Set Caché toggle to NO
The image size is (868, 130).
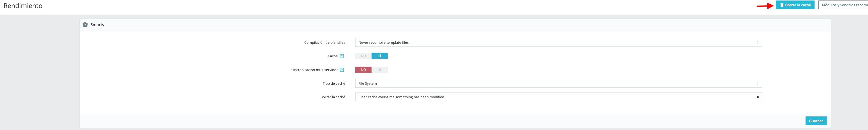click(363, 56)
